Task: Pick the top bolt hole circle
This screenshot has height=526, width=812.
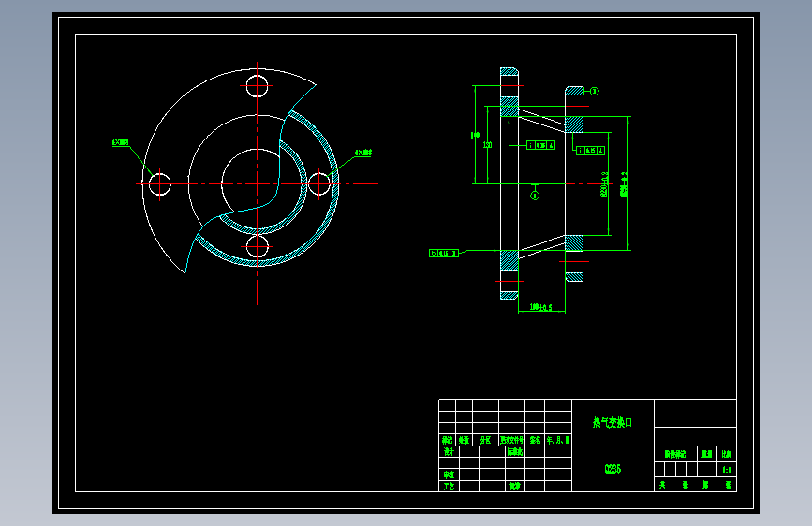Action: 257,86
